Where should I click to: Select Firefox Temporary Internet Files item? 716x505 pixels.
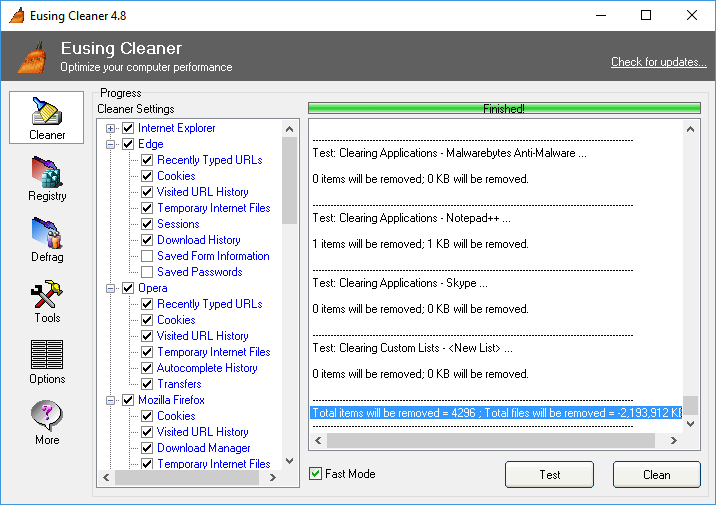click(214, 463)
